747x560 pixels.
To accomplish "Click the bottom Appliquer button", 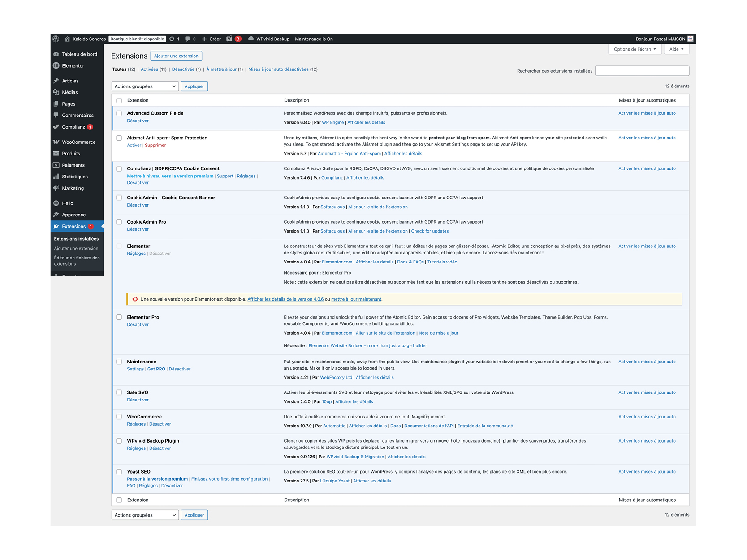I will 194,515.
